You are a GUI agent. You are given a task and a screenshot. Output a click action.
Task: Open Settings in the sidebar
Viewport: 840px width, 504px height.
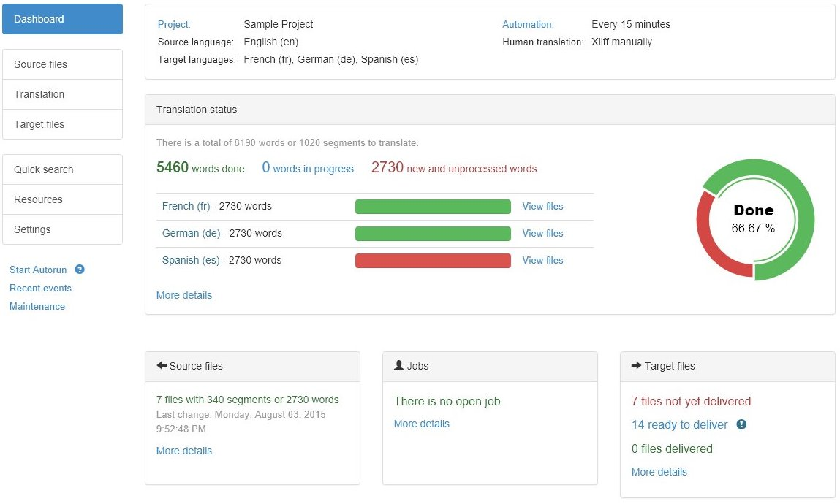click(62, 229)
